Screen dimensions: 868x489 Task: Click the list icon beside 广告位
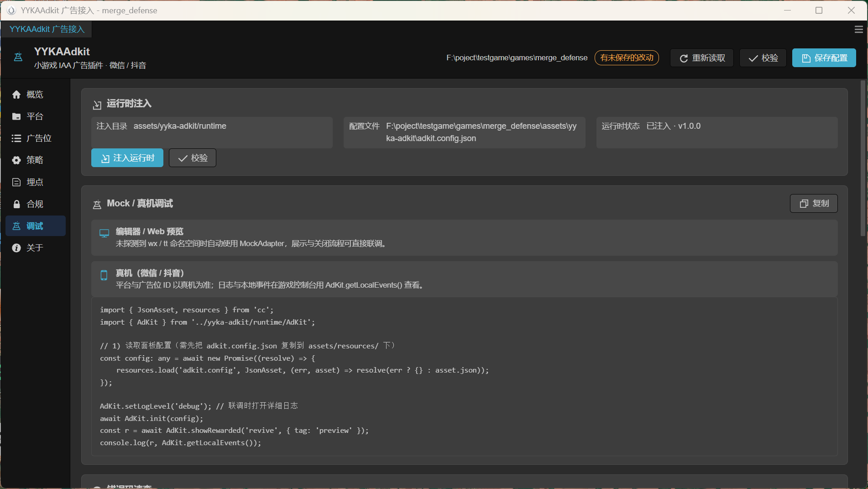tap(16, 138)
